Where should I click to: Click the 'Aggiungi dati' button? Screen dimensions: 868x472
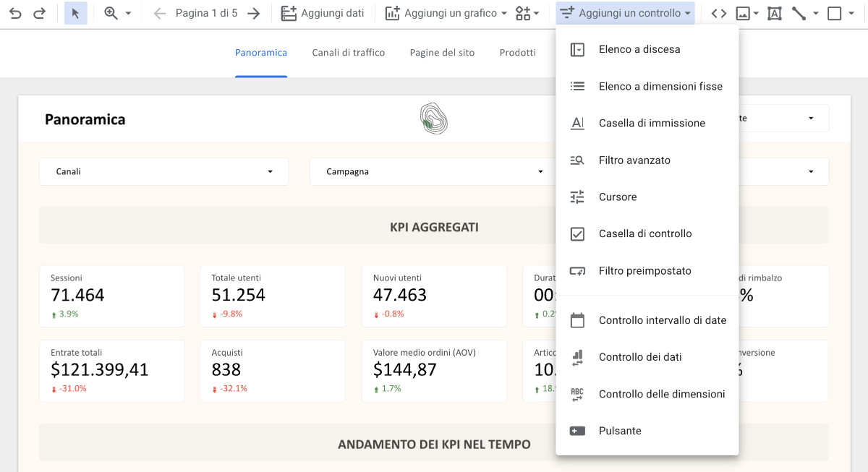323,13
